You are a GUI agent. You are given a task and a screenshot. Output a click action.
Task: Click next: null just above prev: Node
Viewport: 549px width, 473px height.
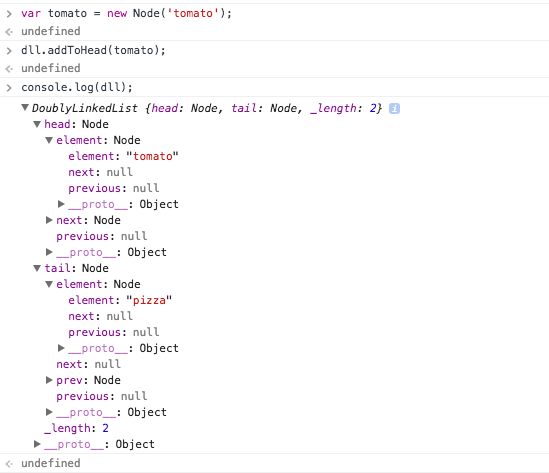click(x=89, y=364)
